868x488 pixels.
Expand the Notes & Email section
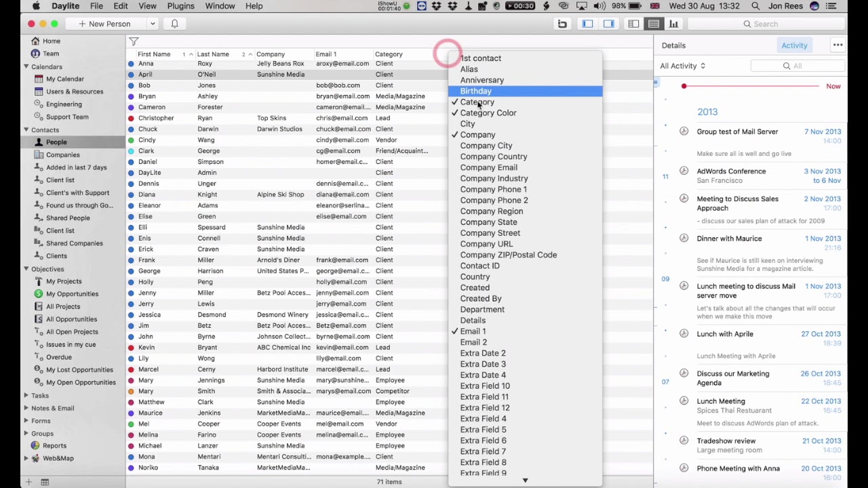[26, 408]
